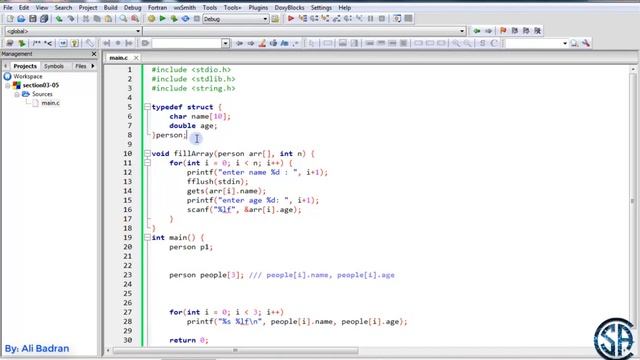Click the Cut toolbar icon

(86, 19)
